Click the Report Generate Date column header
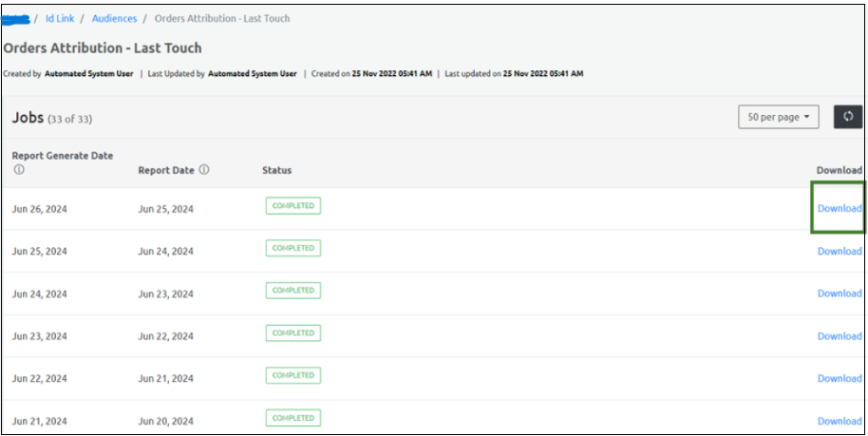 tap(62, 156)
